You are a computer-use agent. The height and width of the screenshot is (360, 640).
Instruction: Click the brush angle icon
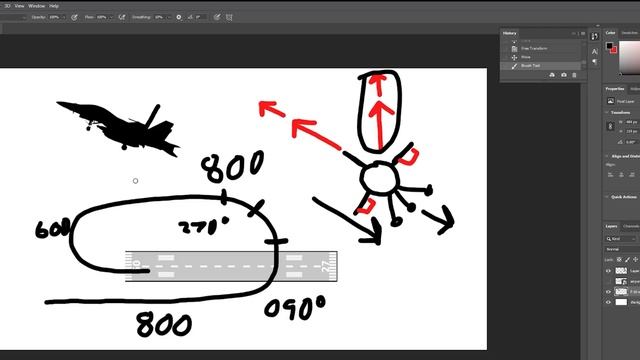[190, 17]
